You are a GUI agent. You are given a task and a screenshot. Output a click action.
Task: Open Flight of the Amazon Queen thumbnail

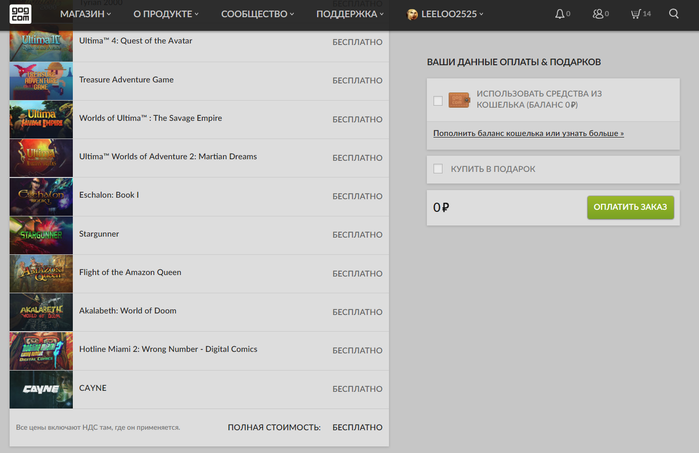41,274
